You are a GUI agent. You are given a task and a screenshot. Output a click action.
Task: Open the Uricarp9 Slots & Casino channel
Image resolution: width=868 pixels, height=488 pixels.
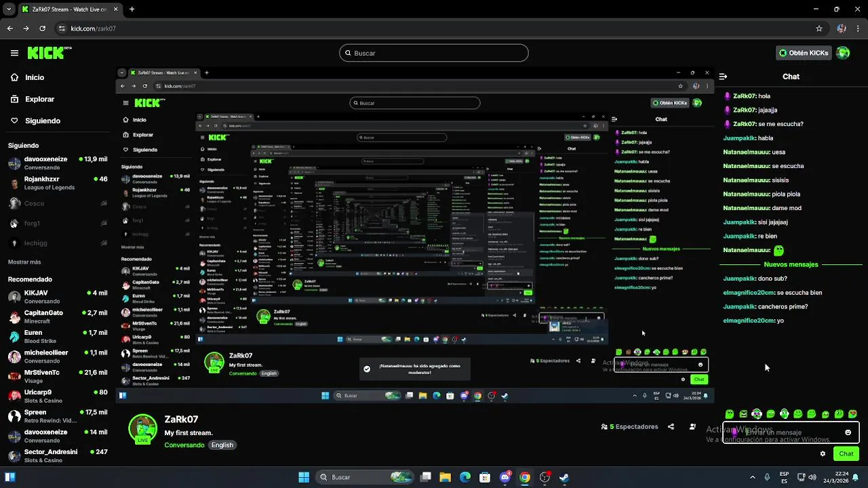pyautogui.click(x=58, y=396)
